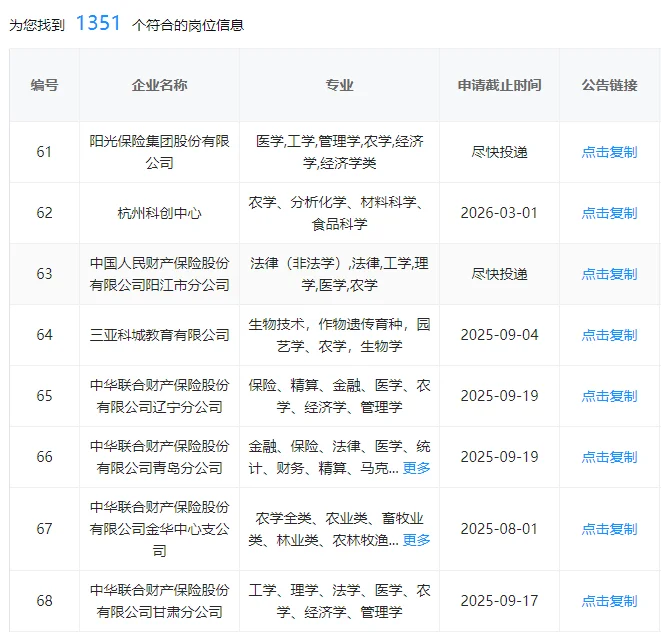
Task: Click the 专业 column header
Action: point(339,85)
